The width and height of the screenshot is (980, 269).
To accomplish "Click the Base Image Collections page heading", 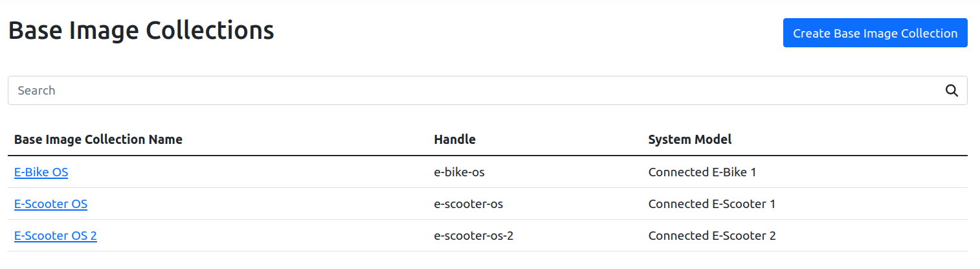I will click(141, 30).
